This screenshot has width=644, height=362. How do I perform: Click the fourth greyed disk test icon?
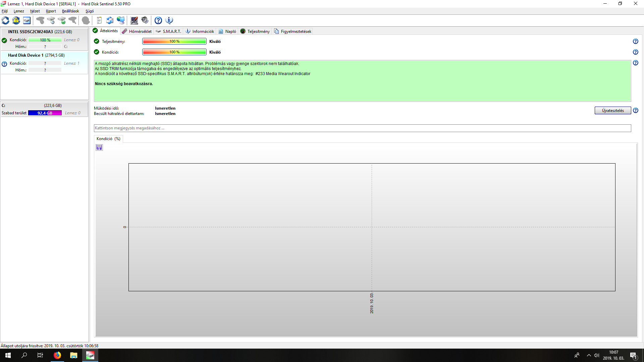(x=72, y=20)
